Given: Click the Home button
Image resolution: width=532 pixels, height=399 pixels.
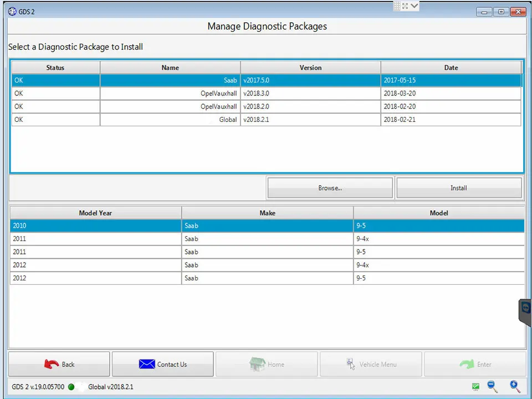Looking at the screenshot, I should (x=267, y=364).
